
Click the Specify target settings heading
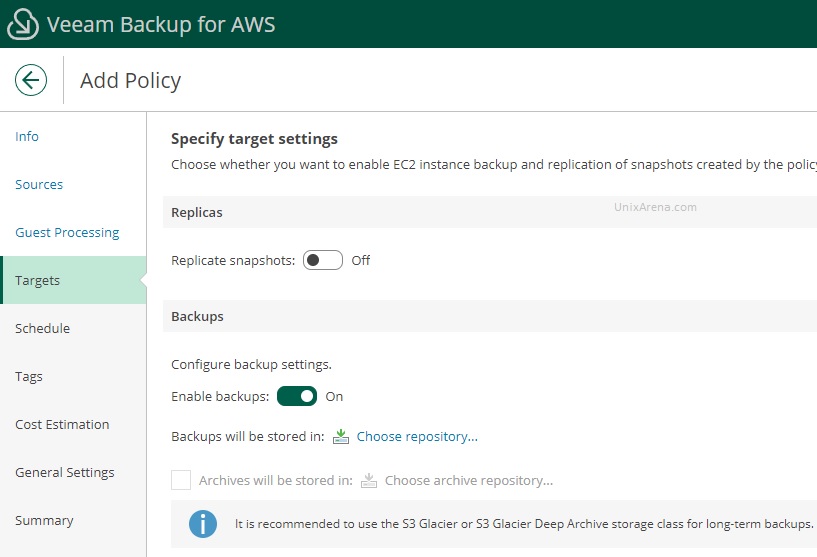[254, 139]
